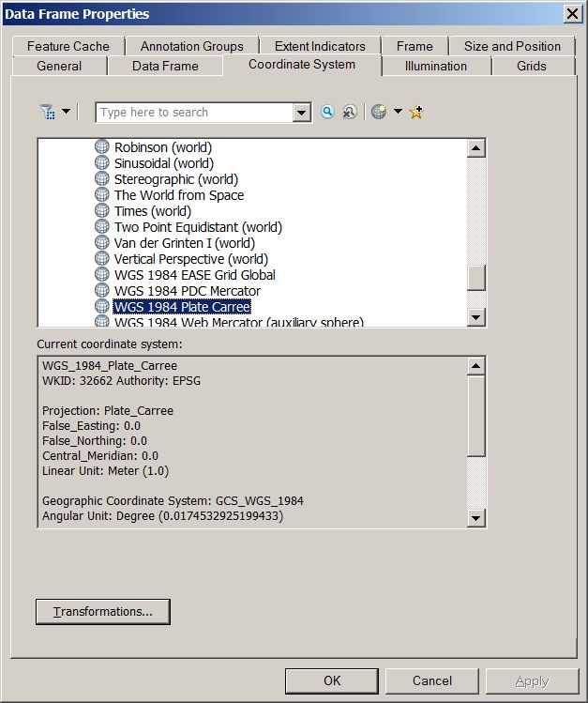Click globe icon beside WGS 1984 EASE Grid Global

[x=102, y=274]
